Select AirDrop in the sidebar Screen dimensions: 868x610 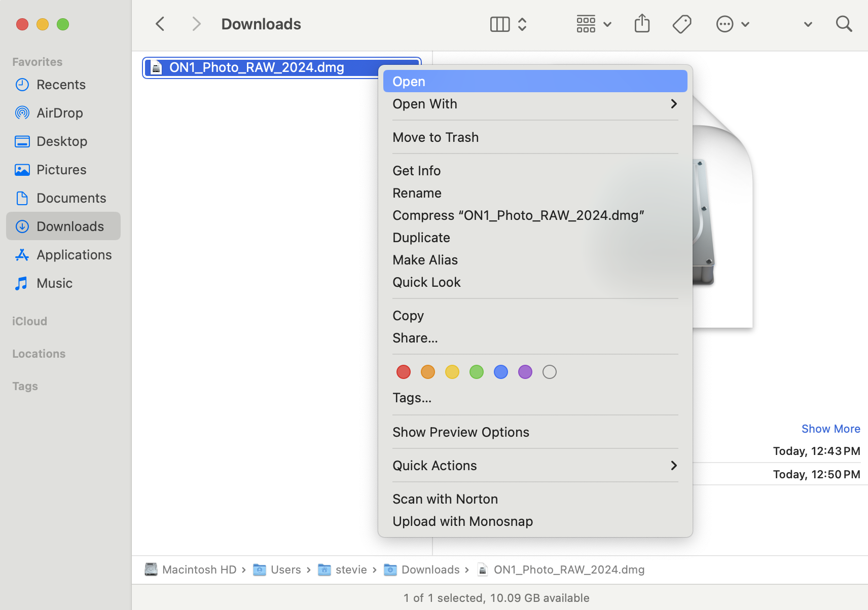point(63,113)
